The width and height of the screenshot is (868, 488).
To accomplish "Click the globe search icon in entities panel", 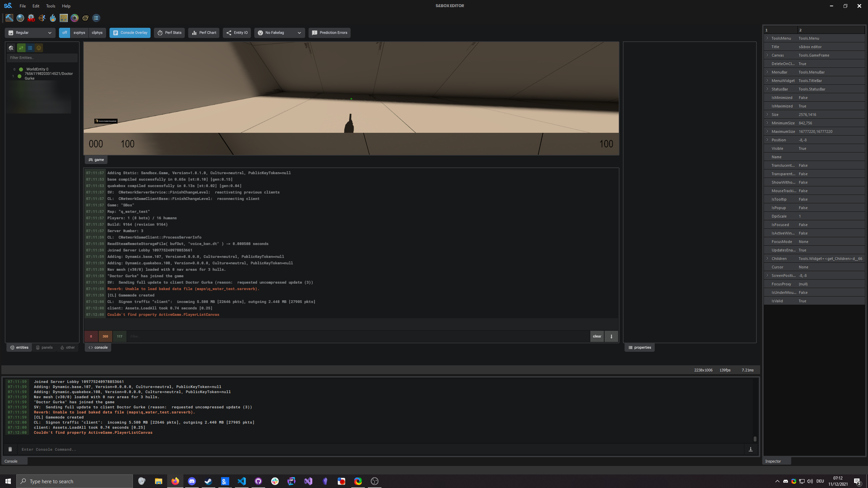I will click(11, 48).
